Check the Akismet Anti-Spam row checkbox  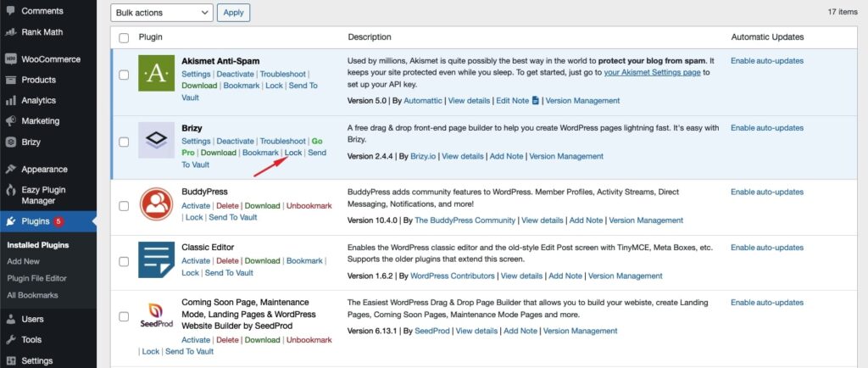click(124, 75)
